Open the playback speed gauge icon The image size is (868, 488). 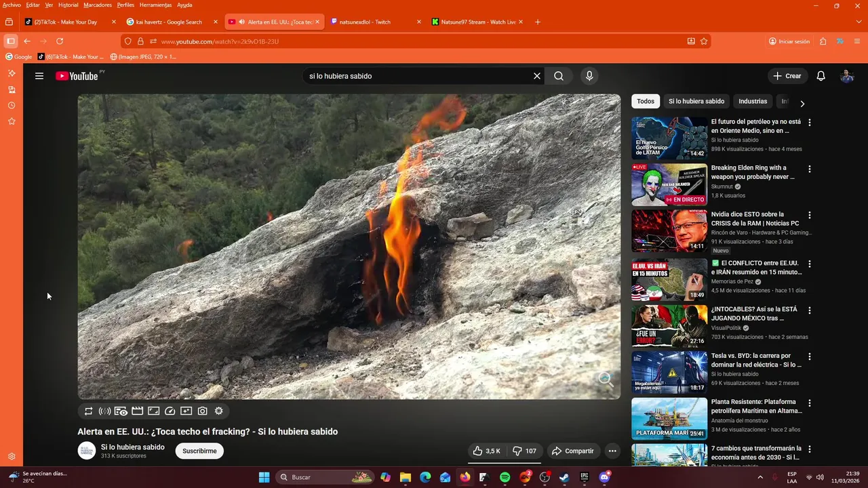(x=170, y=411)
